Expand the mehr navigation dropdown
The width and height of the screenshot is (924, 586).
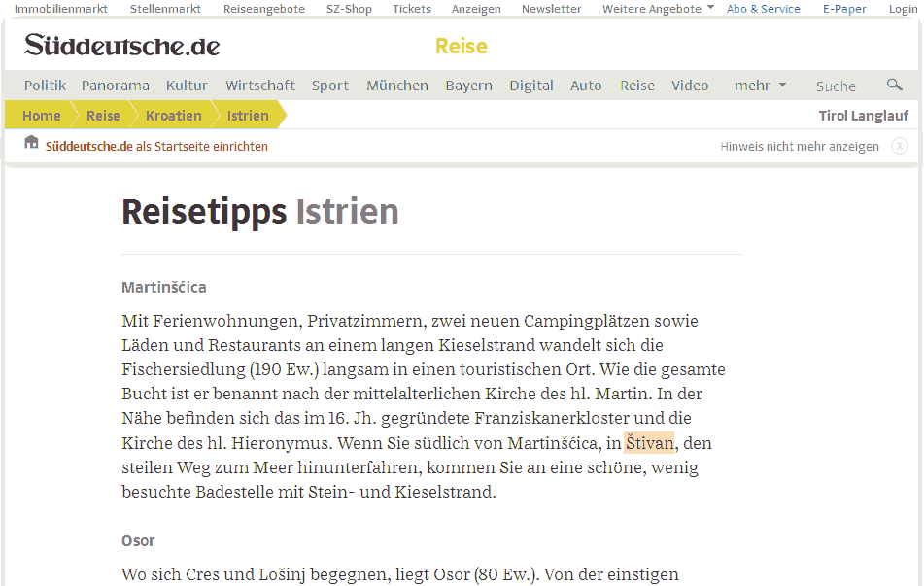tap(760, 86)
